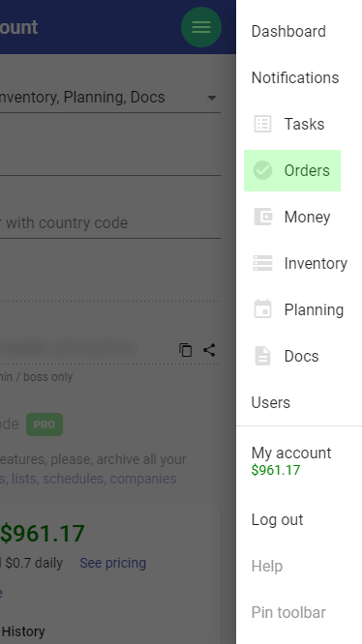Click the Tasks list icon
The image size is (362, 644).
tap(262, 124)
